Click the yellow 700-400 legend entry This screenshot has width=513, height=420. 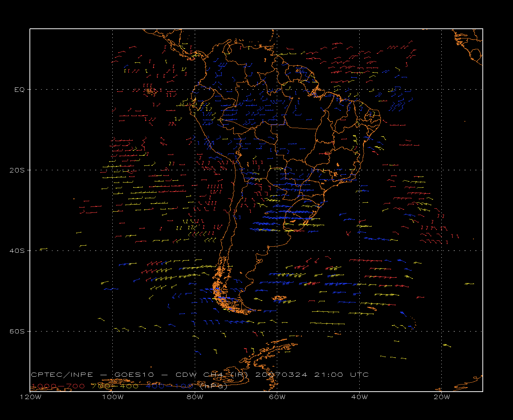click(x=115, y=386)
